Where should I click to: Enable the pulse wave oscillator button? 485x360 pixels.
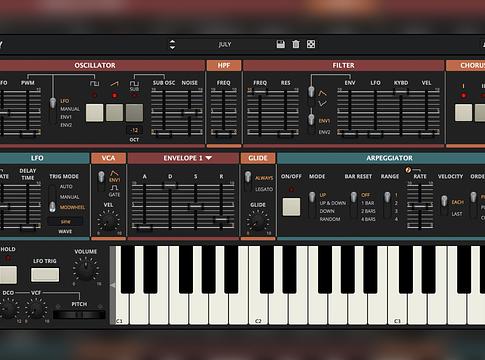click(x=95, y=113)
